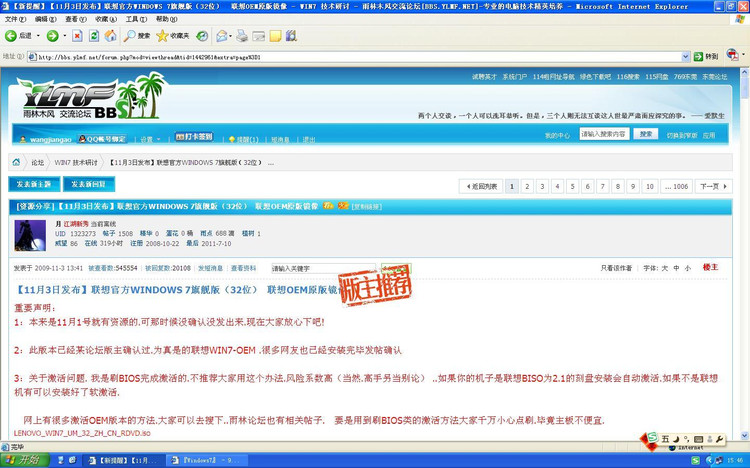750x468 pixels.
Task: Click the YLMF BBS forum logo
Action: click(92, 96)
